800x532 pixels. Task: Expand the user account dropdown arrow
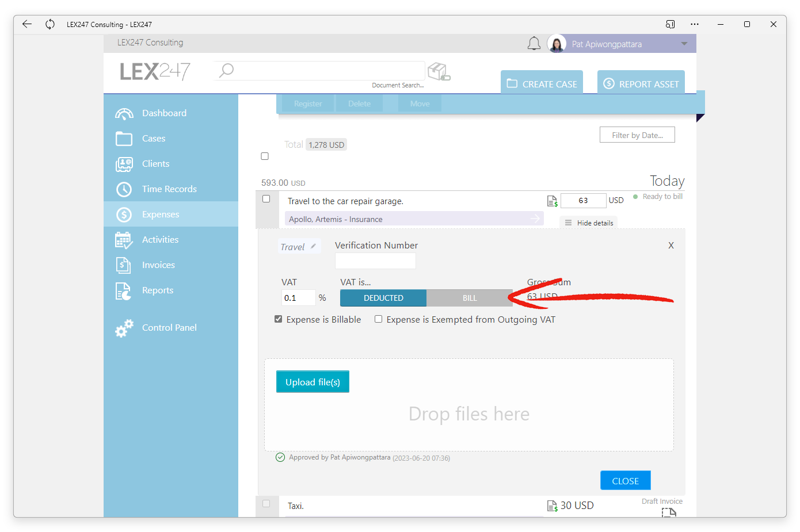pyautogui.click(x=684, y=44)
